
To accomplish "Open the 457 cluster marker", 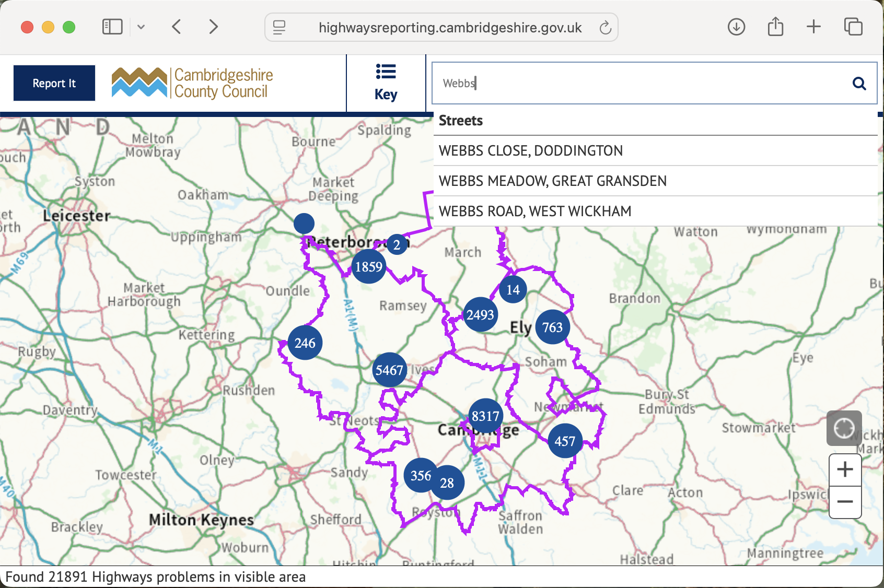I will coord(565,441).
